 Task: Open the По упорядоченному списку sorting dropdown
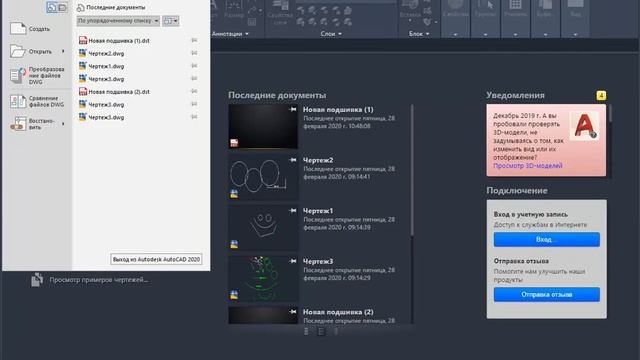pos(118,21)
